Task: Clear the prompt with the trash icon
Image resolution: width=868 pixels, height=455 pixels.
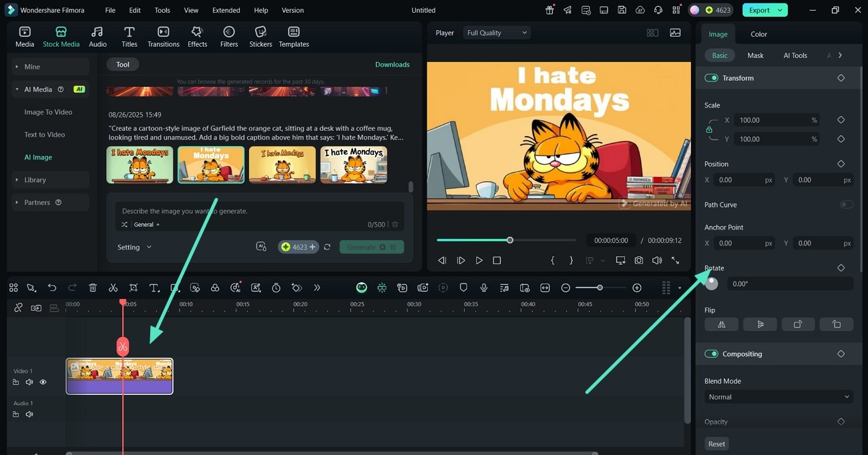Action: [x=395, y=225]
